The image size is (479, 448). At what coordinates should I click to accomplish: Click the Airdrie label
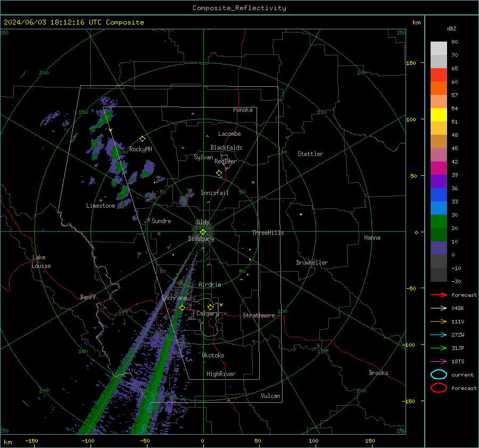210,284
